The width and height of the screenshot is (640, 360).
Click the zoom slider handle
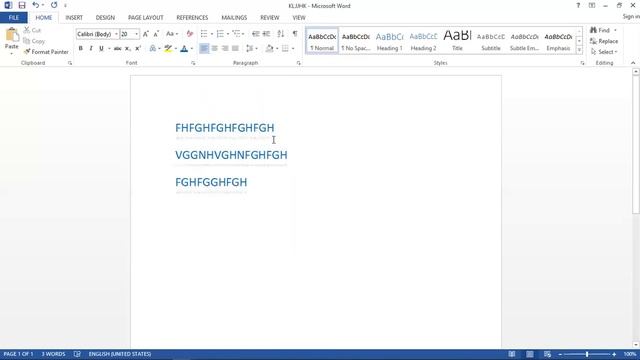[x=587, y=354]
